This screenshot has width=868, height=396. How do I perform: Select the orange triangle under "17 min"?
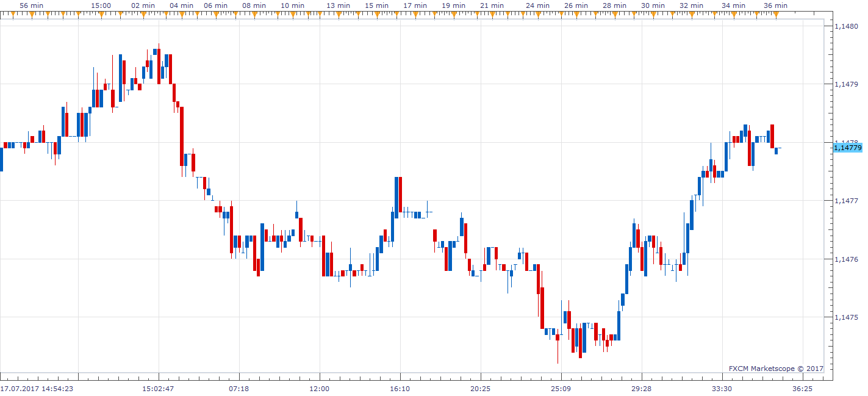[415, 13]
